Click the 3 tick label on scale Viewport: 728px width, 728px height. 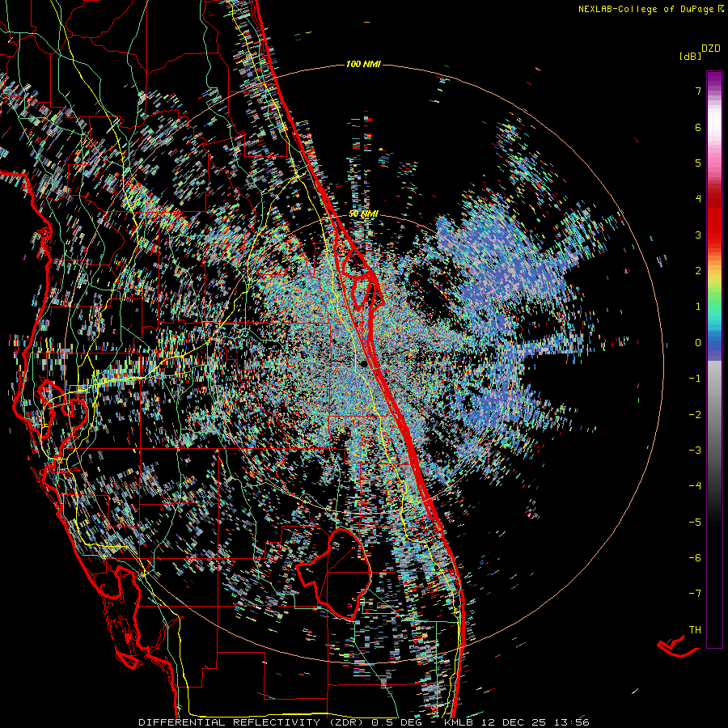click(x=698, y=235)
